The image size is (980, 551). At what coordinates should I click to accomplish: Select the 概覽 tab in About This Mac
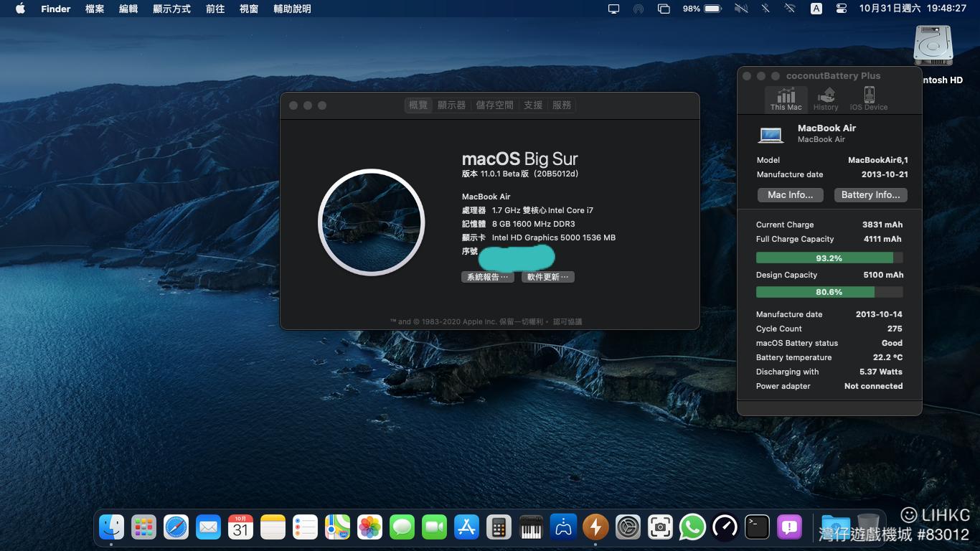pyautogui.click(x=418, y=105)
